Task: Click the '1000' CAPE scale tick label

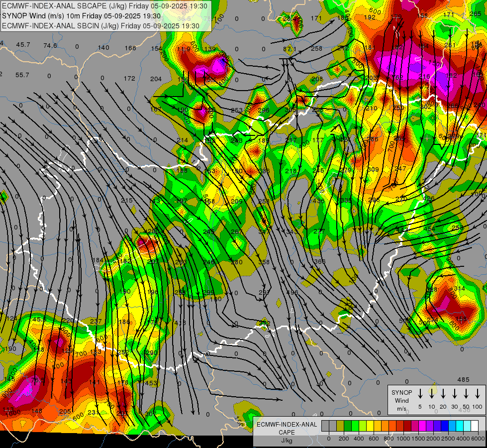Action: coord(403,439)
